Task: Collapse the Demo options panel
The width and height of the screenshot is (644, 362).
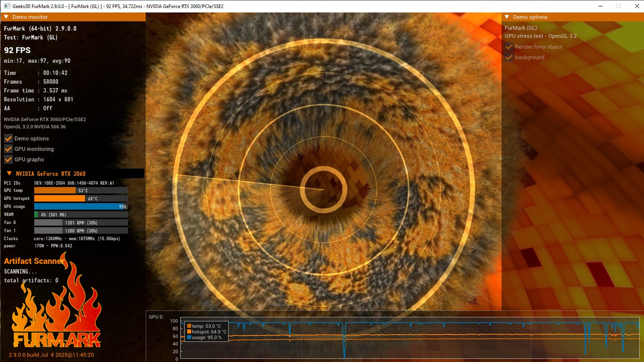Action: pyautogui.click(x=507, y=17)
